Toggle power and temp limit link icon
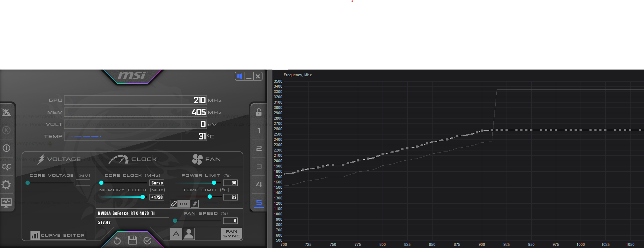Viewport: 644px width, 248px height. coord(174,204)
